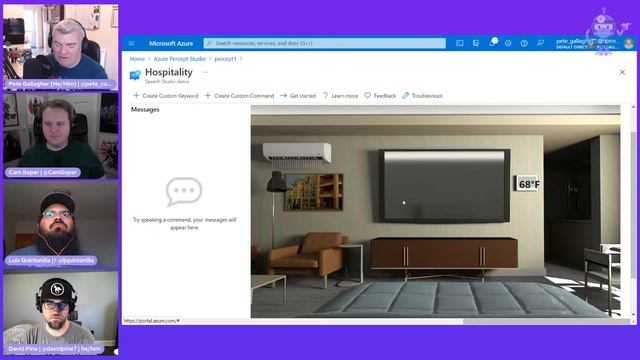Click the chat bubble messages placeholder icon
Screen dimensions: 640x360
coord(184,192)
